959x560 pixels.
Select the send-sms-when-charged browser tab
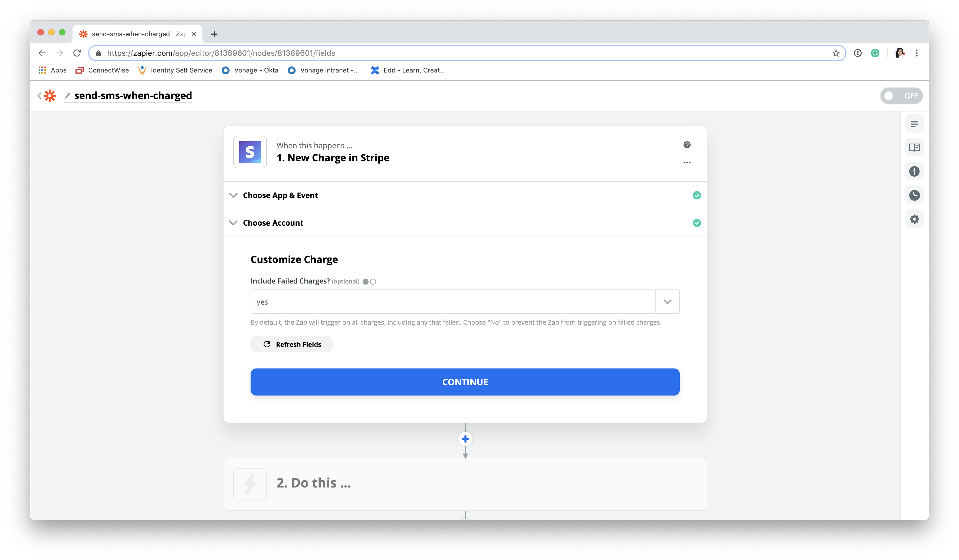(x=137, y=34)
